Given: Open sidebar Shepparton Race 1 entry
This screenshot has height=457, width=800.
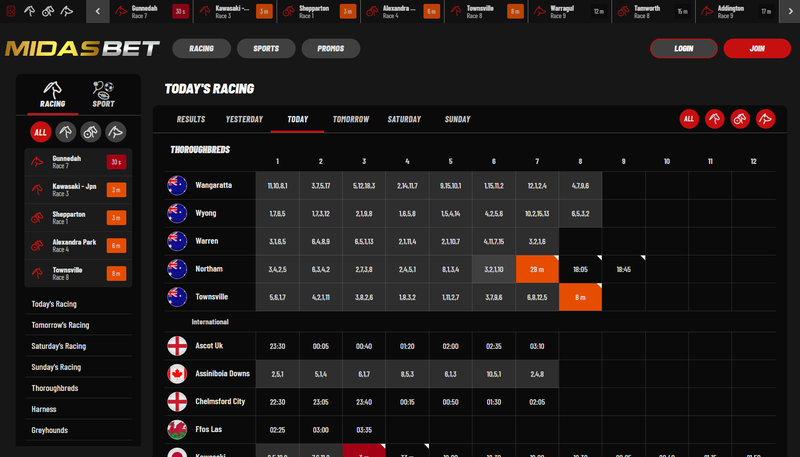Looking at the screenshot, I should point(78,218).
